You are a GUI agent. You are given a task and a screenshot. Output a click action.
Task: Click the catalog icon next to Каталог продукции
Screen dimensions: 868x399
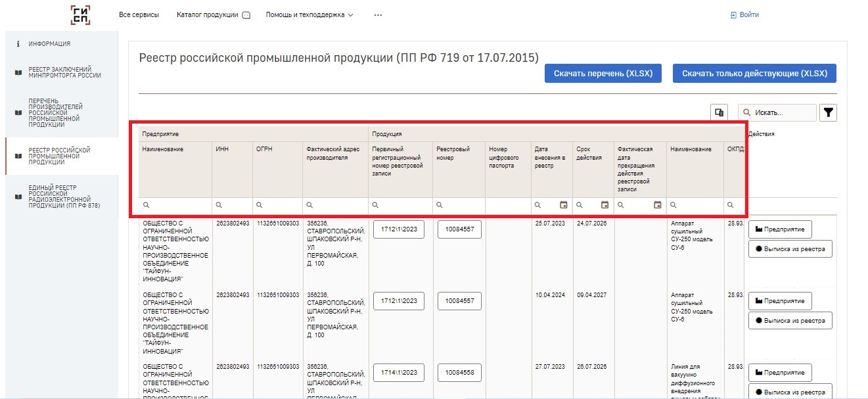(x=246, y=15)
